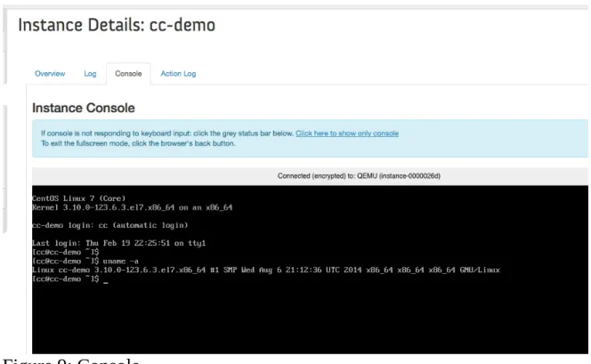
Task: Click the 'Last login: Thu Feb 19' line
Action: pyautogui.click(x=118, y=243)
